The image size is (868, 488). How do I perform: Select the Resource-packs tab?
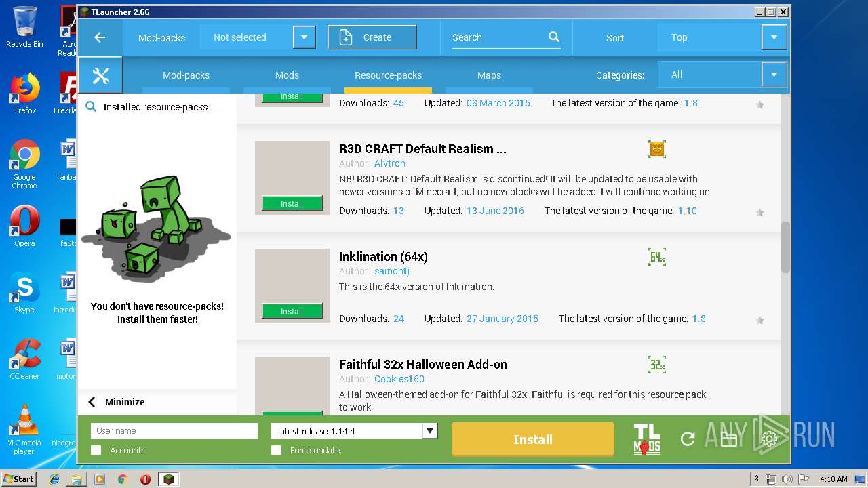click(388, 75)
